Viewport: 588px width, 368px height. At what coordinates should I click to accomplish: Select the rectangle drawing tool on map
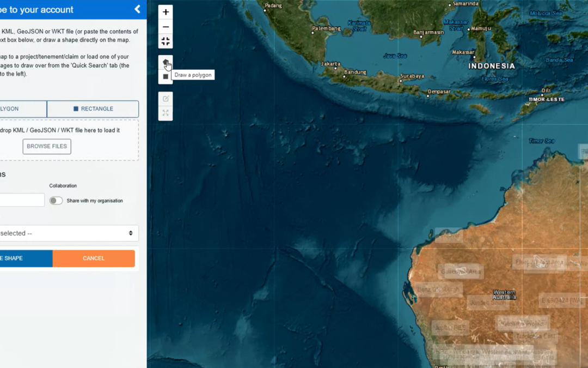tap(166, 77)
